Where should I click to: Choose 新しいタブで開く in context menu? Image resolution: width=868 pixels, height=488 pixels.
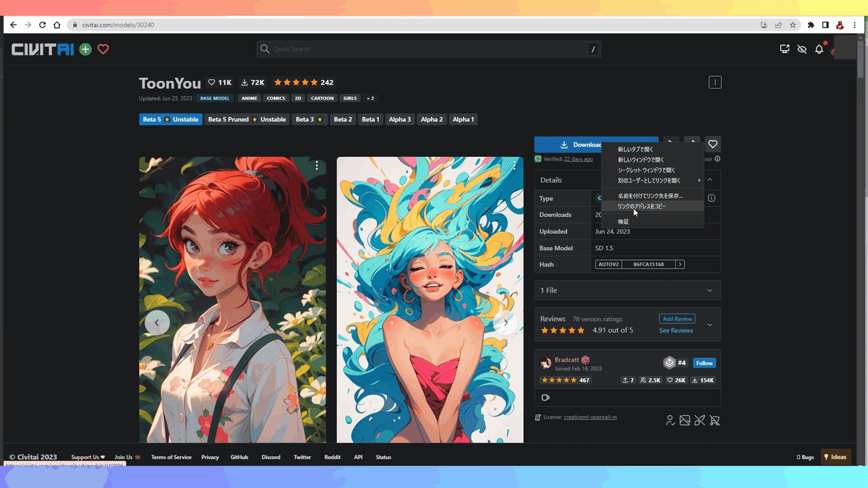[x=653, y=150]
